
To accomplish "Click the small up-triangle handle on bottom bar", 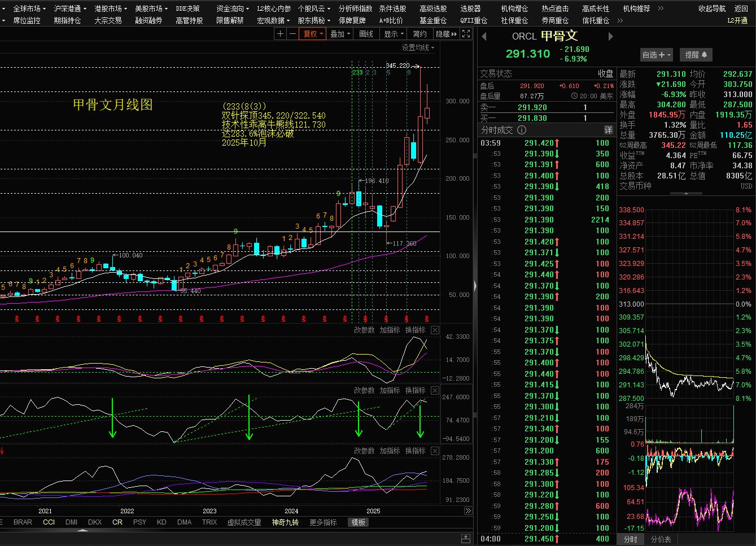I will pyautogui.click(x=84, y=531).
